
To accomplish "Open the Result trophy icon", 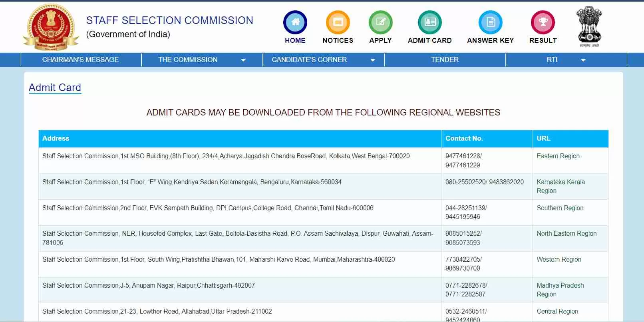I will tap(543, 22).
